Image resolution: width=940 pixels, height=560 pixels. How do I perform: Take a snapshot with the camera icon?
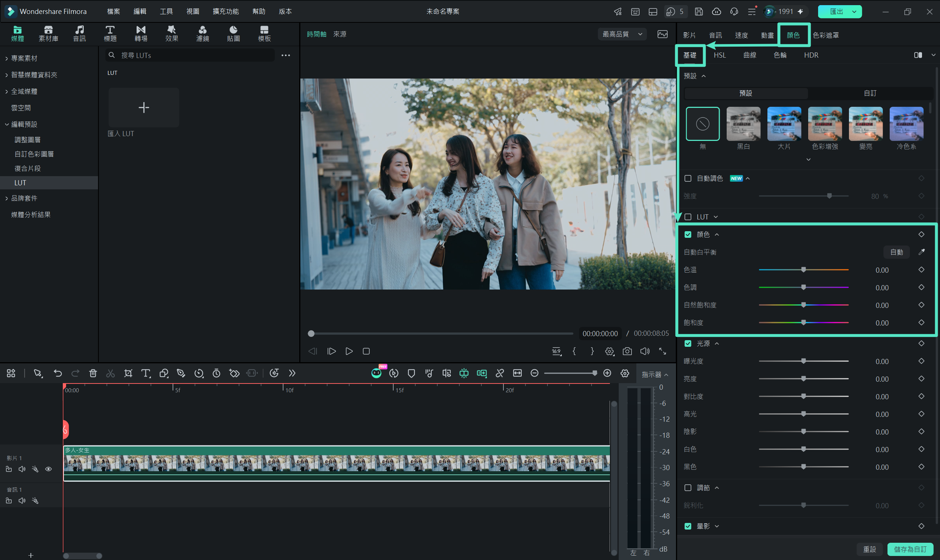click(x=627, y=351)
